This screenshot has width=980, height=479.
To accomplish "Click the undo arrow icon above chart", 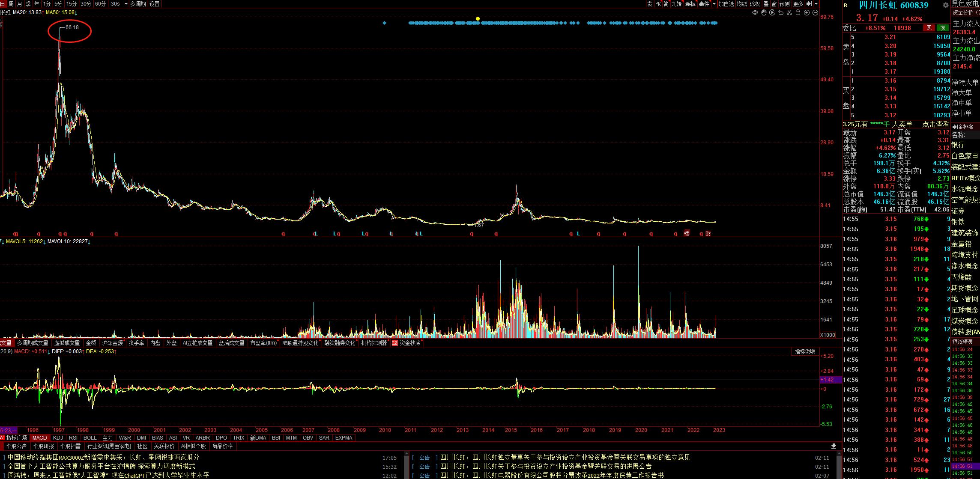I will [780, 13].
